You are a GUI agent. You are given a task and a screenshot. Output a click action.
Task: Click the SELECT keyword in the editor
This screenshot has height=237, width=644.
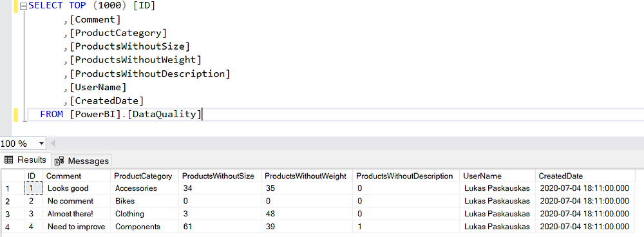pos(46,6)
